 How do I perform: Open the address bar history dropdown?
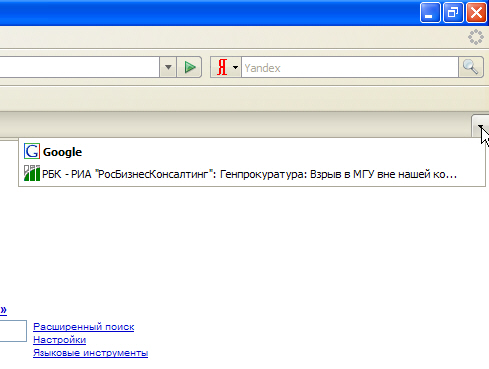click(168, 67)
